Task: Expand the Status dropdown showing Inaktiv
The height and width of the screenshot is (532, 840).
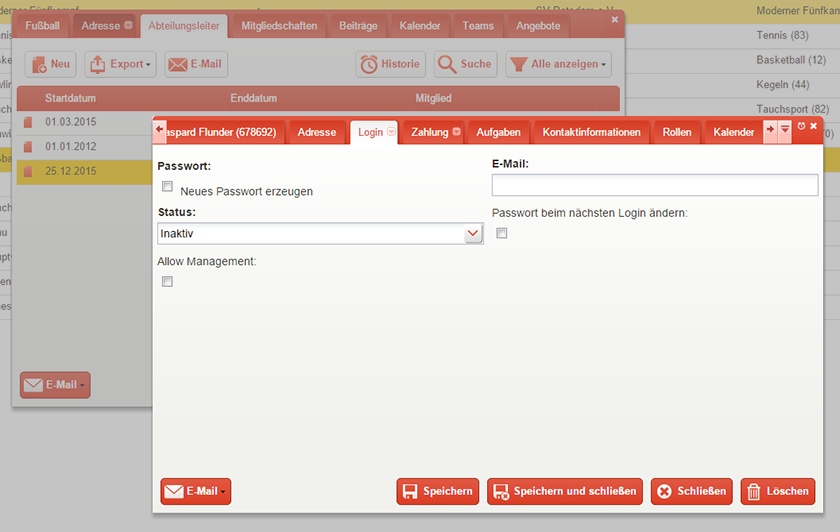Action: [x=320, y=234]
